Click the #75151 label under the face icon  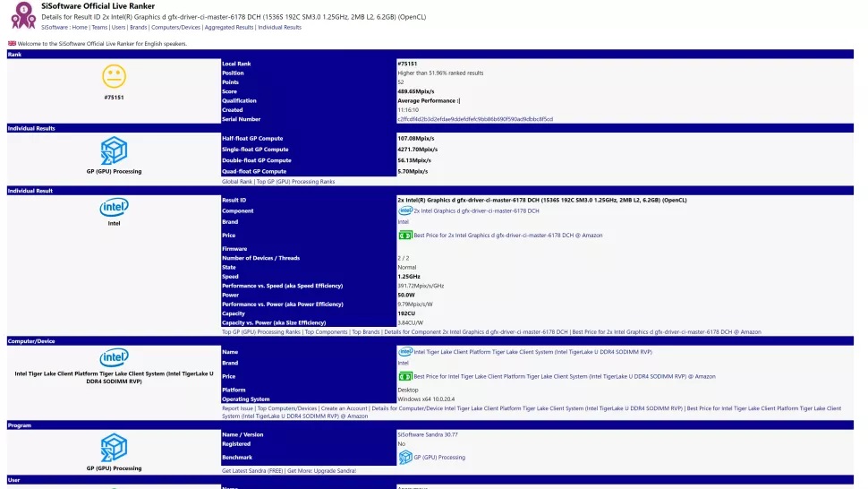click(114, 98)
